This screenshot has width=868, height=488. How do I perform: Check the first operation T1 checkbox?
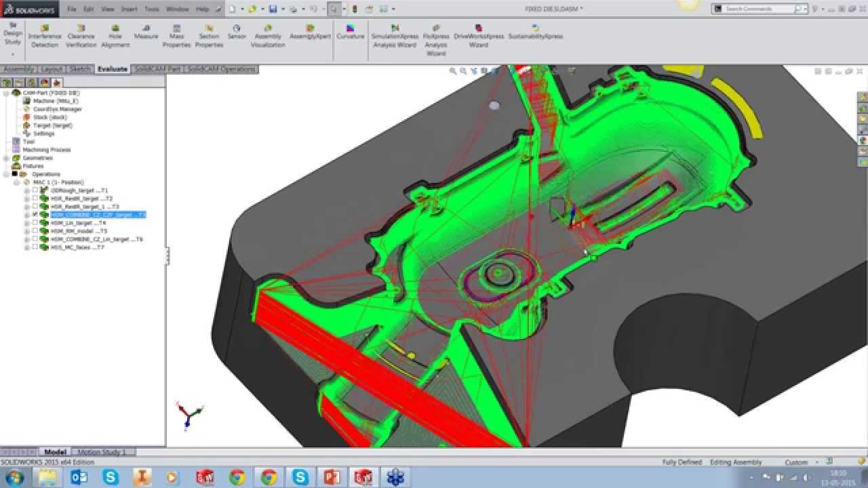tap(35, 190)
